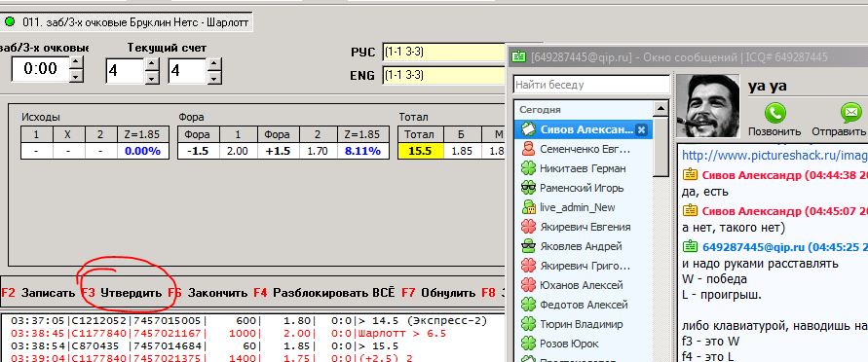The height and width of the screenshot is (362, 868).
Task: Click Яковлев Андрей's sunglasses icon
Action: point(529,246)
